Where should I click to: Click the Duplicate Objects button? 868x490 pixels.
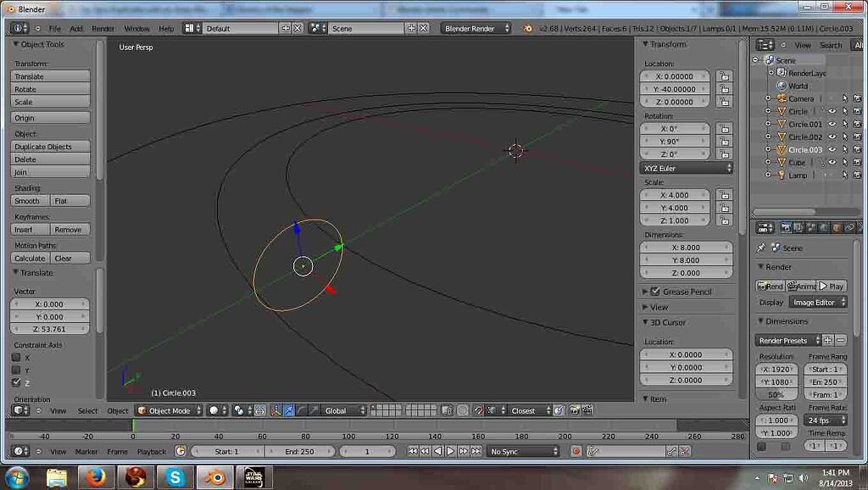tap(50, 147)
